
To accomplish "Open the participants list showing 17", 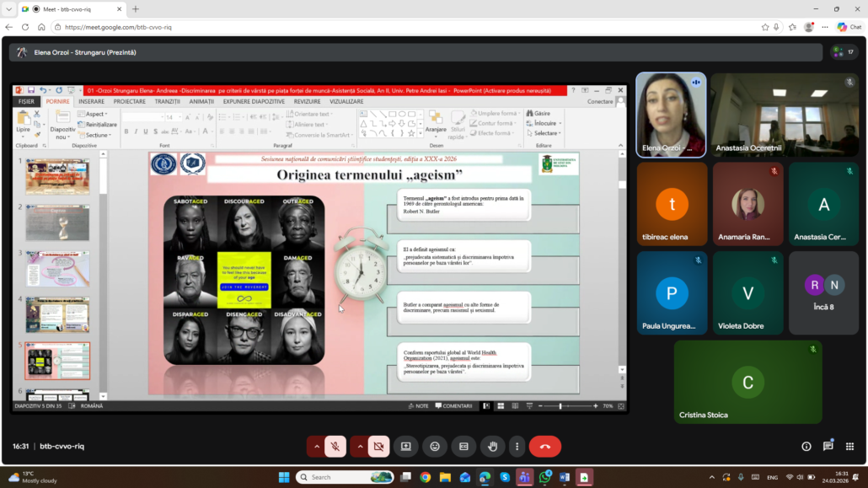I will point(844,52).
